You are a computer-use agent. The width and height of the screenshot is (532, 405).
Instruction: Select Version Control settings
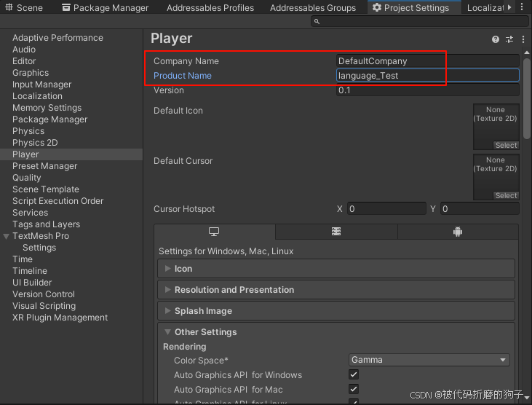pyautogui.click(x=44, y=294)
